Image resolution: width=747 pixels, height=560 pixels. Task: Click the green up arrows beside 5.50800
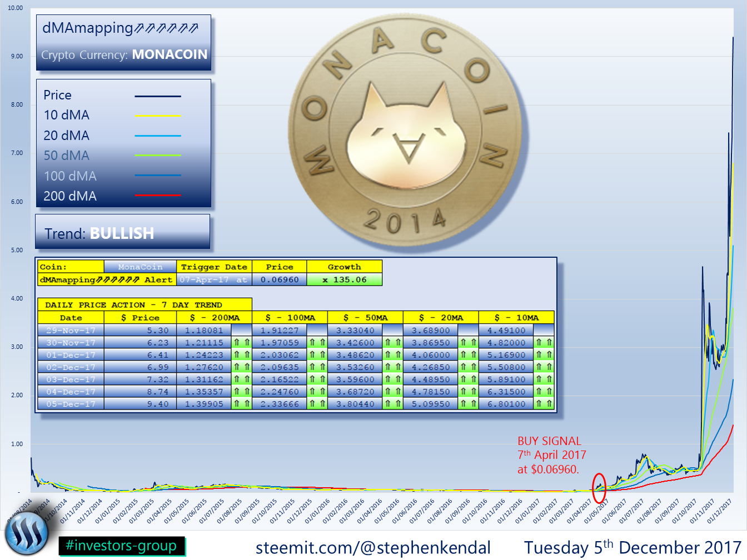(x=544, y=367)
